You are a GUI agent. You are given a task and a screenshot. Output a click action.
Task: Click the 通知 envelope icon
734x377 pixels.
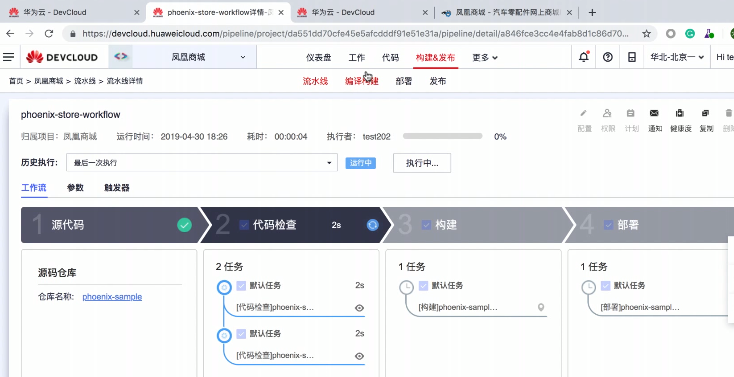click(x=654, y=113)
